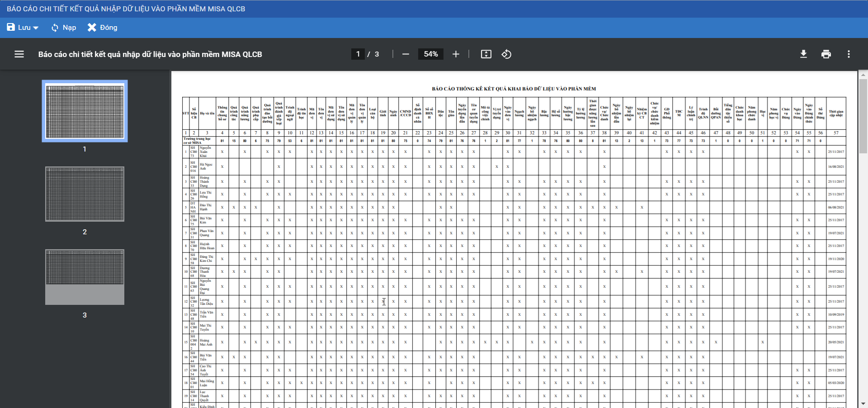Print the report with printer icon
The image size is (868, 408).
[x=826, y=54]
